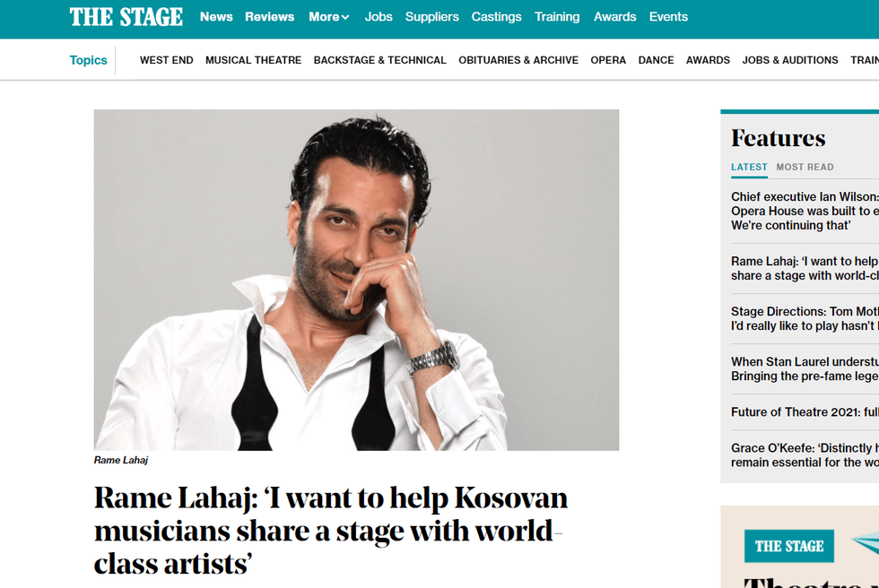Select the West End topic
This screenshot has height=588, width=879.
pos(167,60)
